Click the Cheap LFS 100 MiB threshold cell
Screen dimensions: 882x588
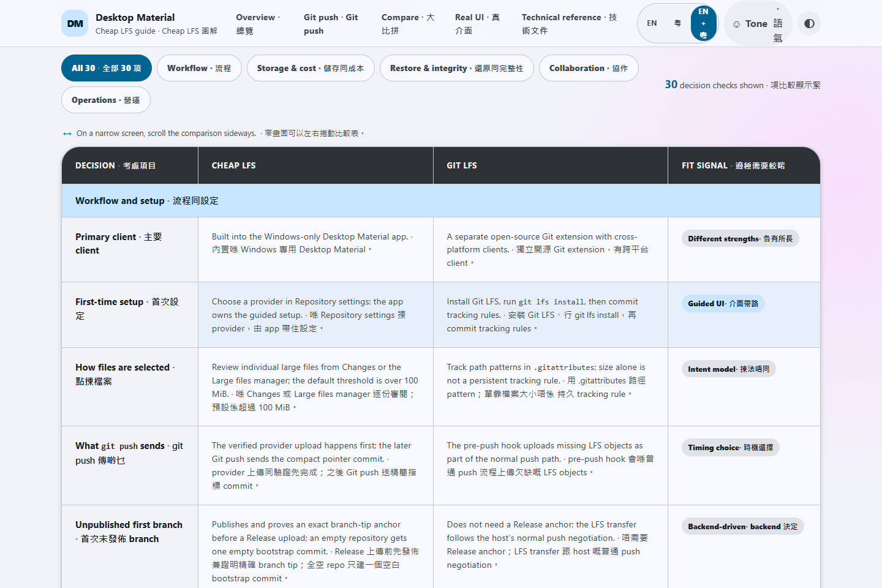tap(315, 387)
